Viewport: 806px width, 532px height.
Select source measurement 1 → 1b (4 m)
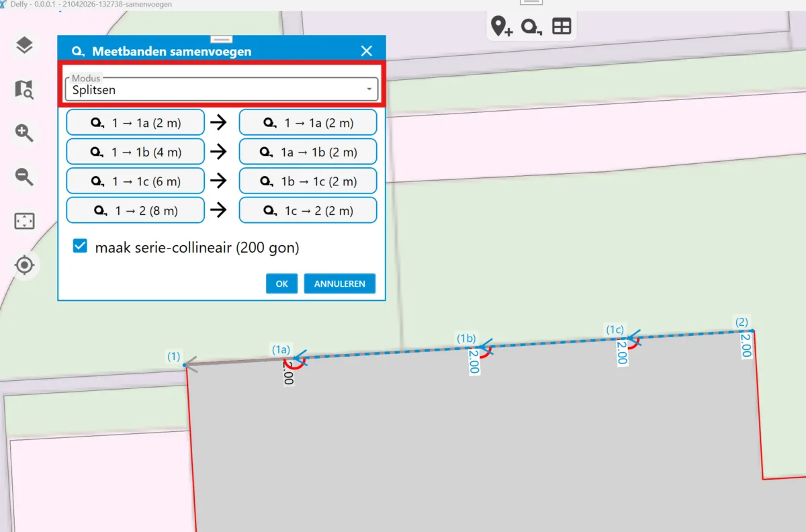coord(135,152)
